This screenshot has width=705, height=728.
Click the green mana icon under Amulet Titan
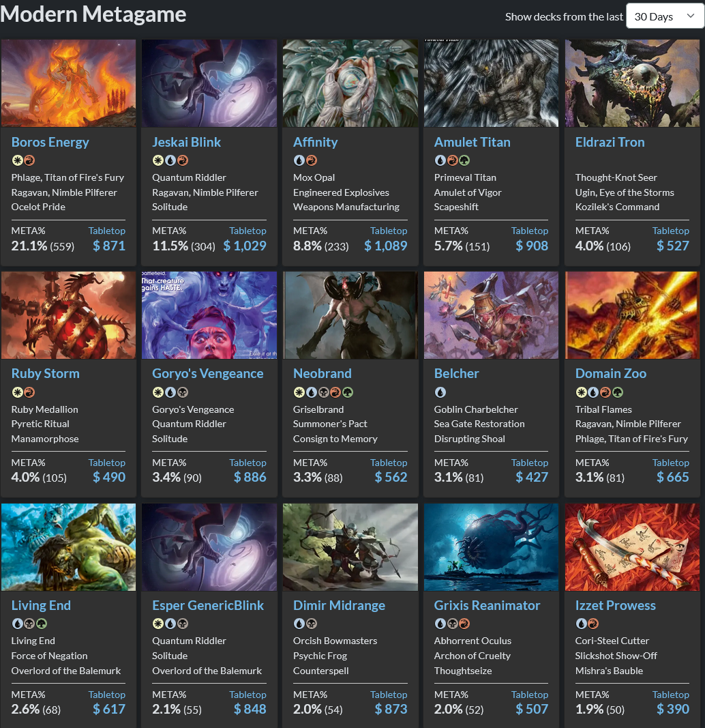click(464, 160)
